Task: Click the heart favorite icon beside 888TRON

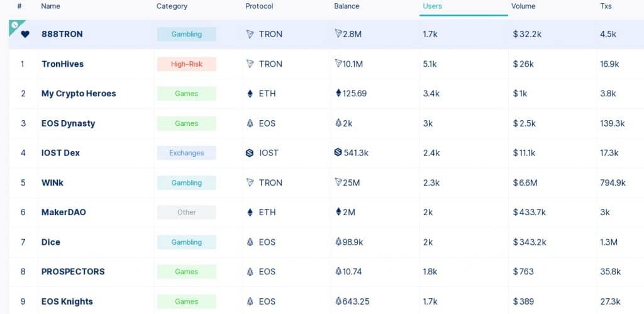Action: point(25,35)
